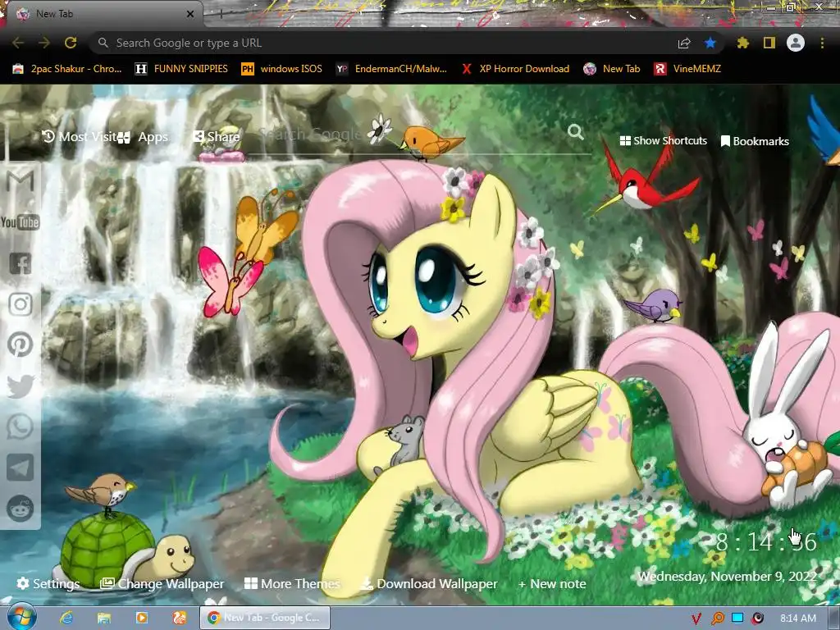840x630 pixels.
Task: Open Pinterest from the sidebar
Action: 21,345
